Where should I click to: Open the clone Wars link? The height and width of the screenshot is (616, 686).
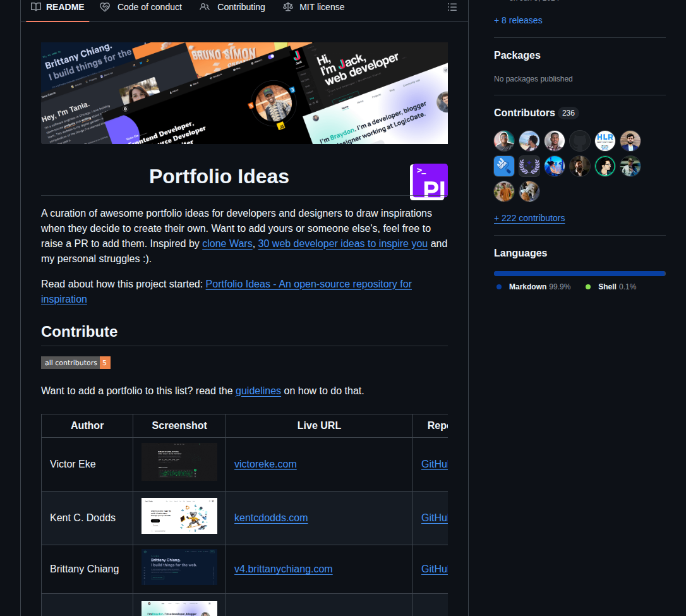coord(227,244)
